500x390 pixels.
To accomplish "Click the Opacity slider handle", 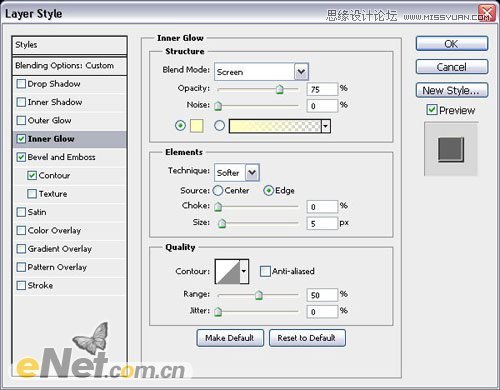I will pos(280,89).
